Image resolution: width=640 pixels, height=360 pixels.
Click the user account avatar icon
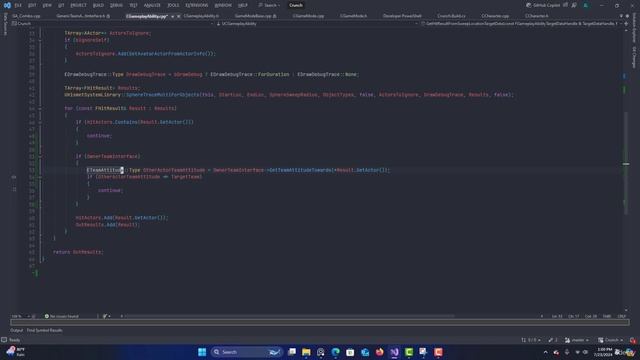point(586,5)
